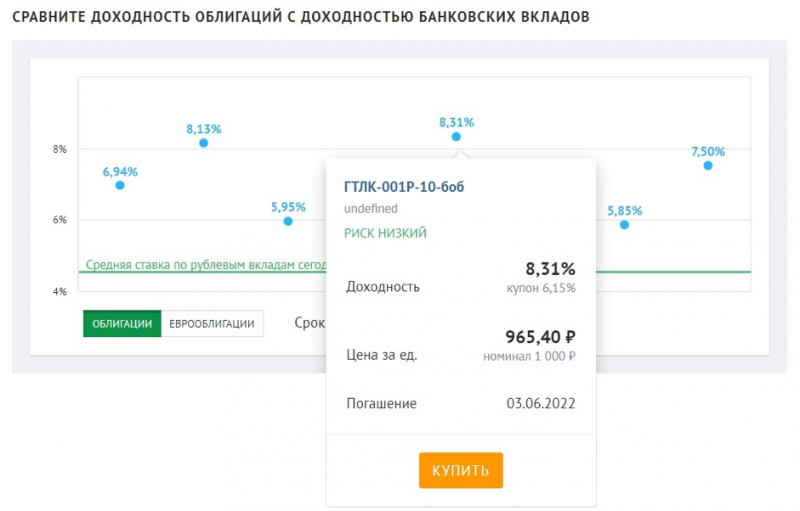Image resolution: width=800 pixels, height=511 pixels.
Task: Switch to the ОБЛИГАЦИИ tab
Action: (122, 324)
